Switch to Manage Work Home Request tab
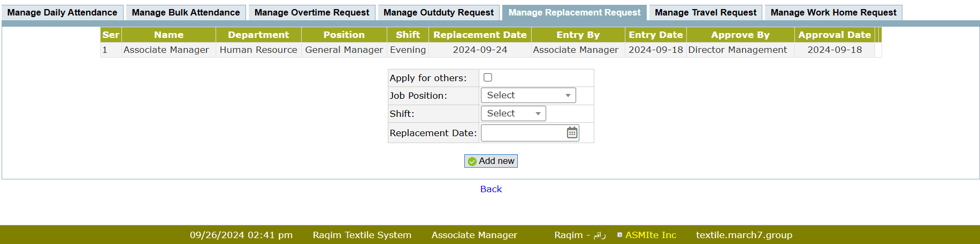Image resolution: width=980 pixels, height=244 pixels. (833, 12)
